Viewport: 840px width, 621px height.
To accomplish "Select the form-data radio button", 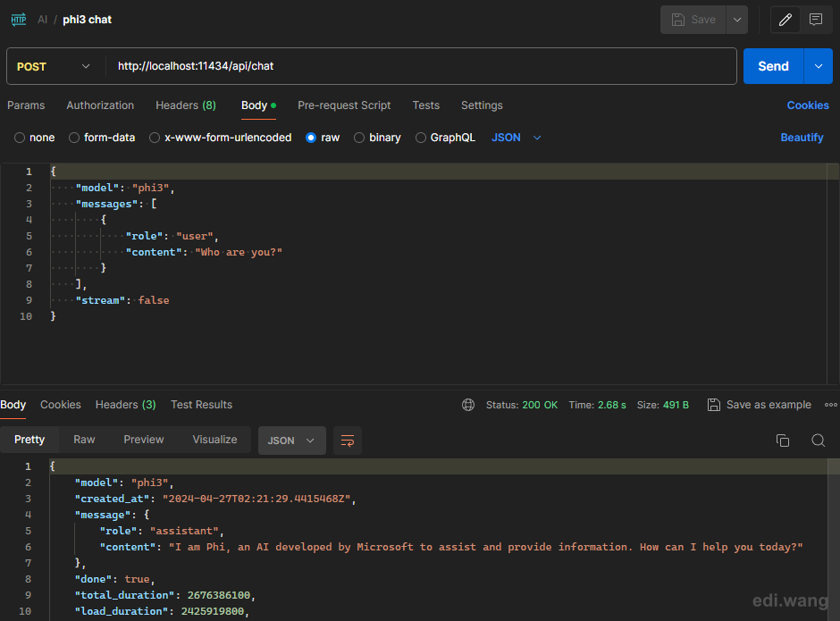I will 74,138.
